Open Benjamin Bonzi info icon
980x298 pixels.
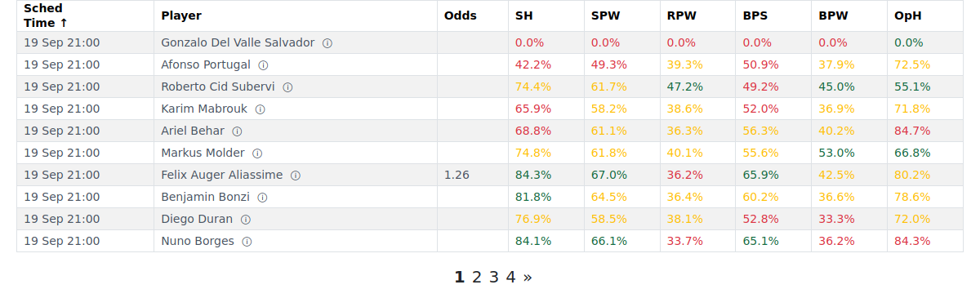pyautogui.click(x=262, y=198)
